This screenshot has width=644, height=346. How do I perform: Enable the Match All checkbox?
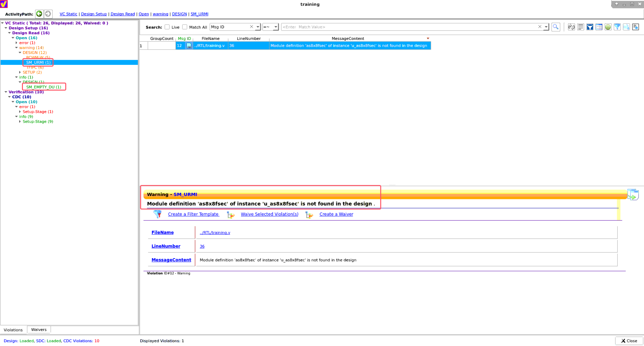185,27
